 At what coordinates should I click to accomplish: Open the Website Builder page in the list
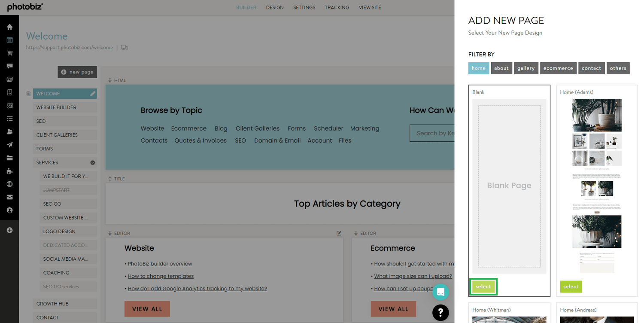tap(65, 107)
